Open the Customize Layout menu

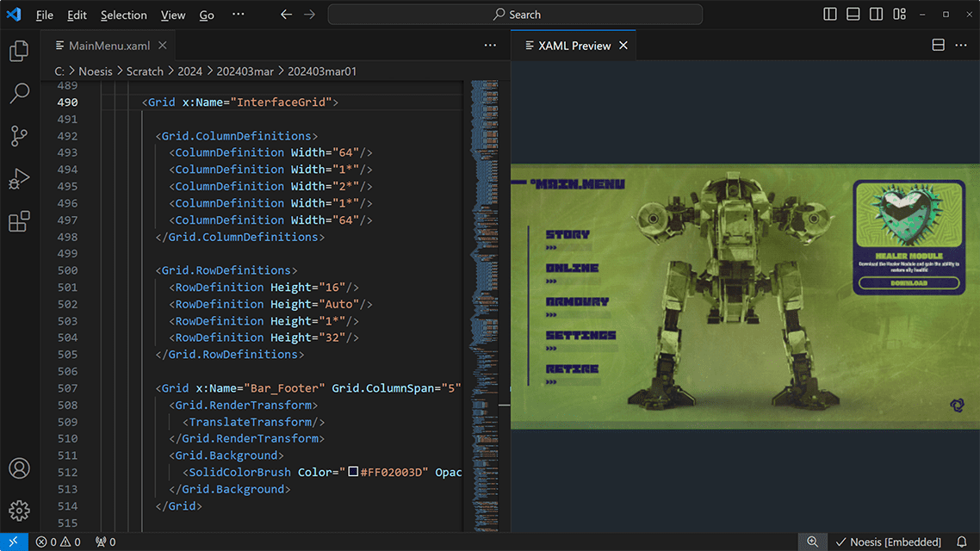(899, 15)
